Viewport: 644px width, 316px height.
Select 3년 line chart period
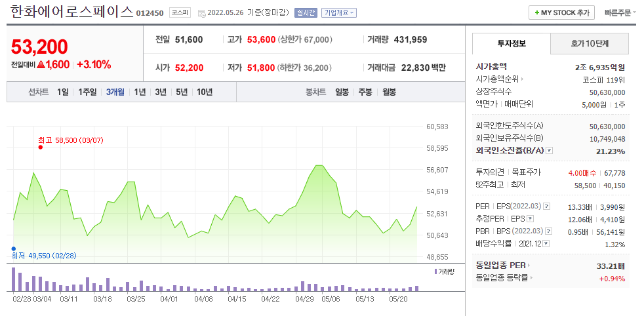pyautogui.click(x=161, y=92)
